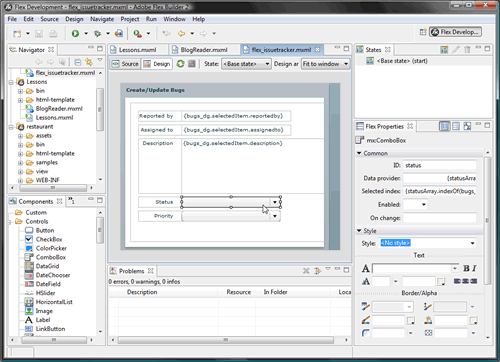The width and height of the screenshot is (500, 362).
Task: Collapse the Common properties section
Action: click(x=359, y=153)
